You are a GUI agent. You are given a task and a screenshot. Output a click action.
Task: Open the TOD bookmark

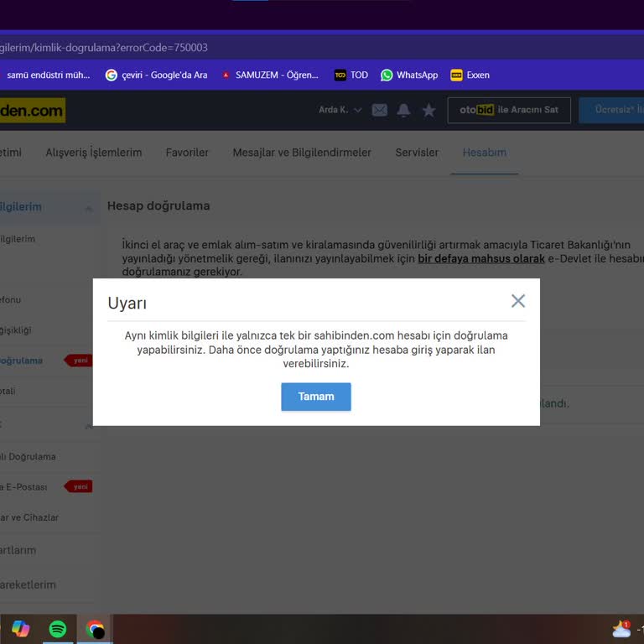(x=351, y=75)
